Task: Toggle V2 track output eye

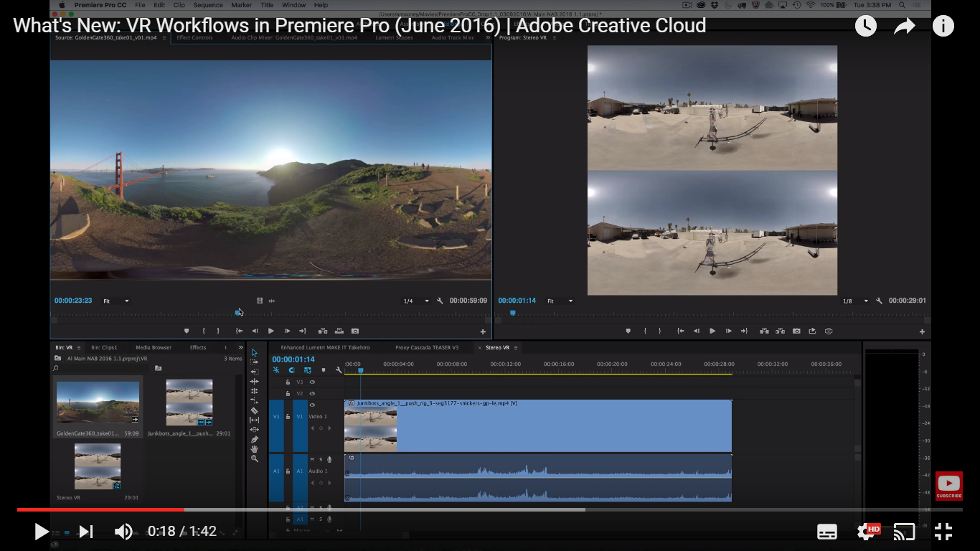Action: [x=312, y=393]
